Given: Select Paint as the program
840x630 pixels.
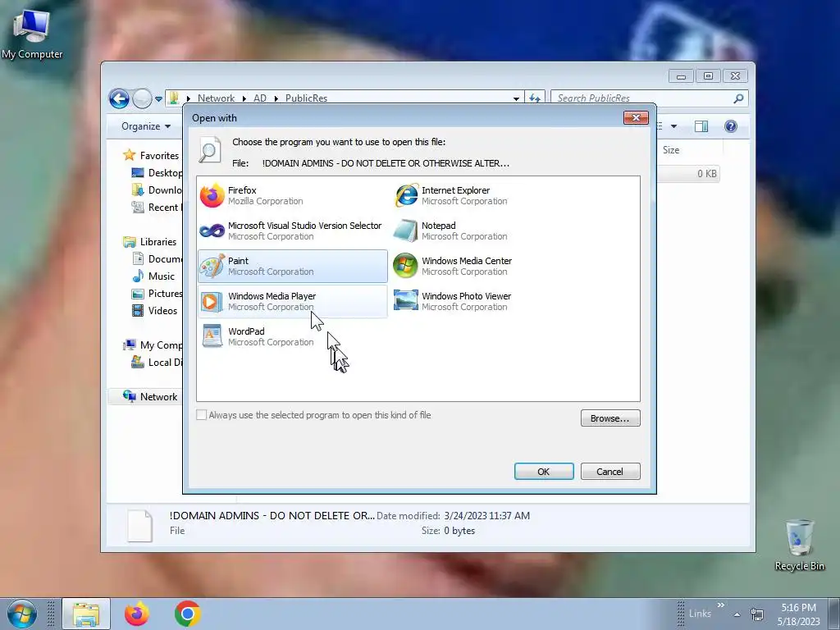Looking at the screenshot, I should 293,267.
